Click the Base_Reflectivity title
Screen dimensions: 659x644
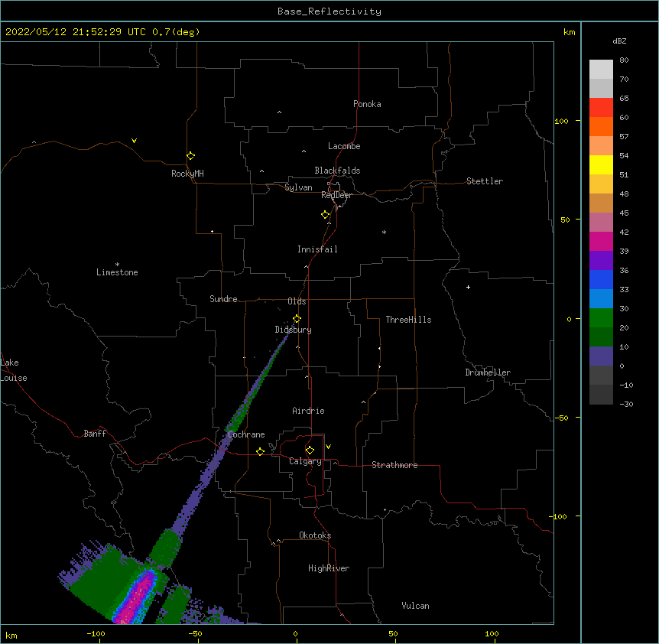[329, 11]
